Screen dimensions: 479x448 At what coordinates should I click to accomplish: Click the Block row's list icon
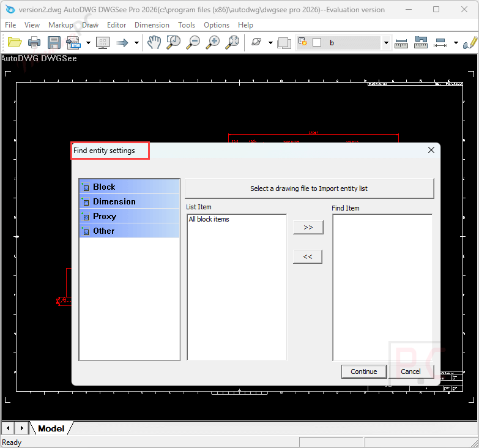86,187
